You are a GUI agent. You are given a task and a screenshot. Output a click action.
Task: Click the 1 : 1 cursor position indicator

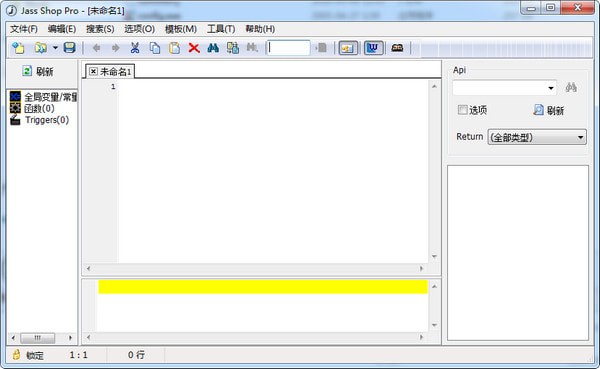pyautogui.click(x=78, y=355)
